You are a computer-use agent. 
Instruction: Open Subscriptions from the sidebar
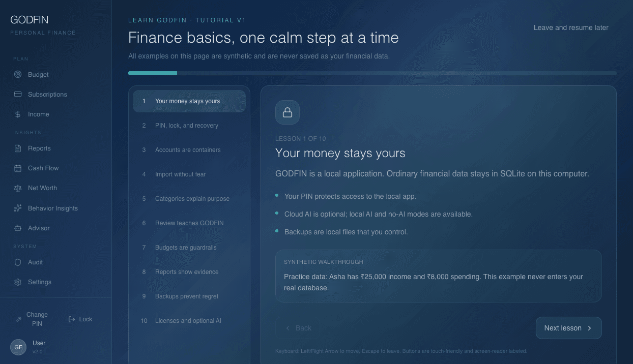(x=56, y=94)
